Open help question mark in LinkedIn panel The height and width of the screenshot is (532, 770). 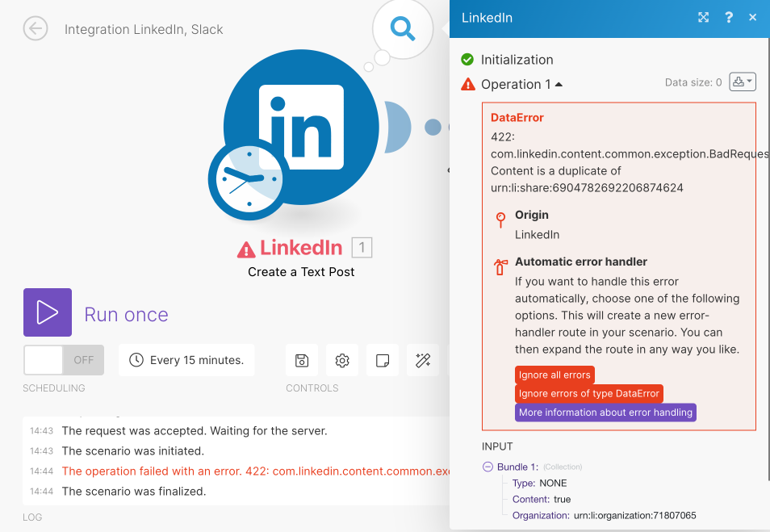(x=729, y=18)
